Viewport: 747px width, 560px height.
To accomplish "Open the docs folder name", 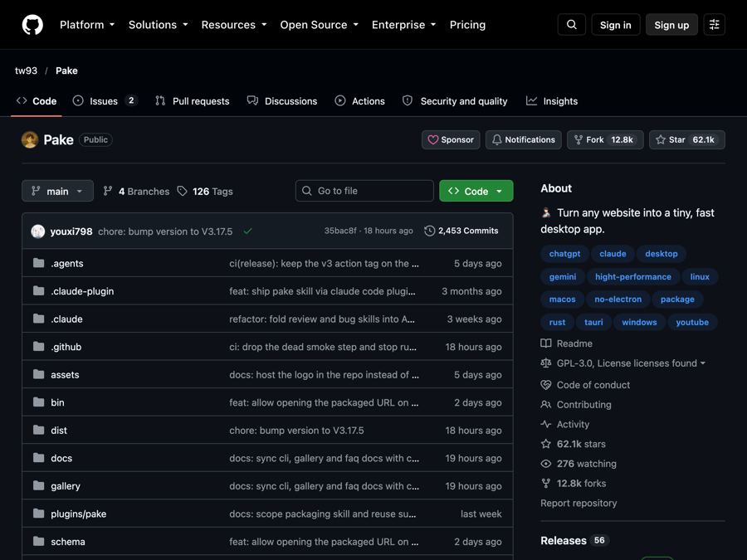I will [61, 458].
